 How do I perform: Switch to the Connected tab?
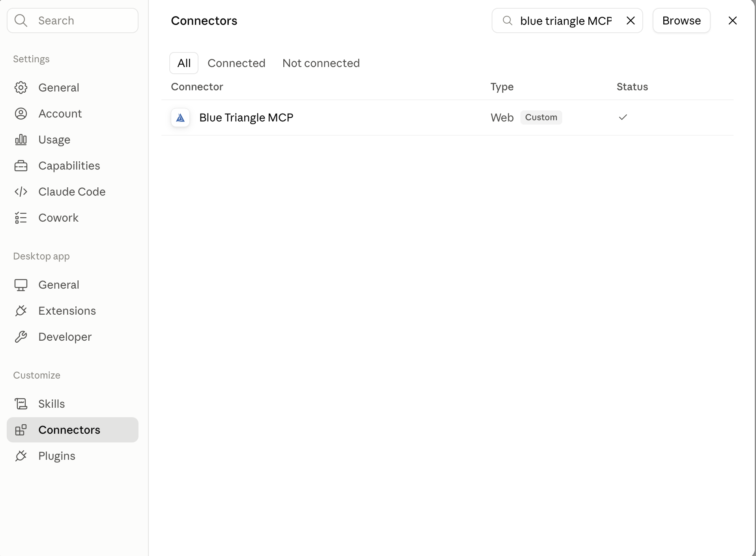(x=236, y=63)
